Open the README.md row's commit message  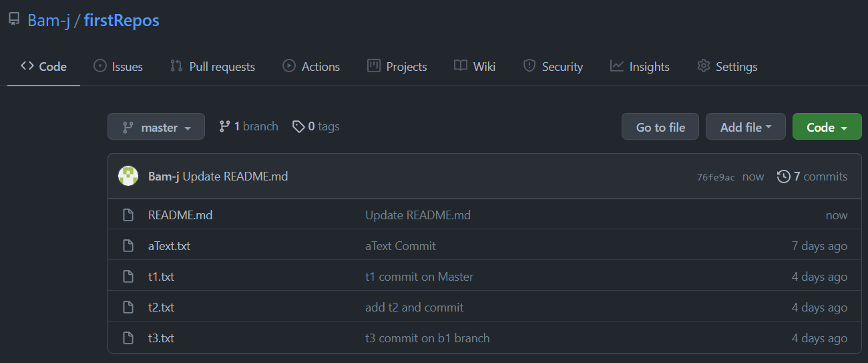coord(418,215)
